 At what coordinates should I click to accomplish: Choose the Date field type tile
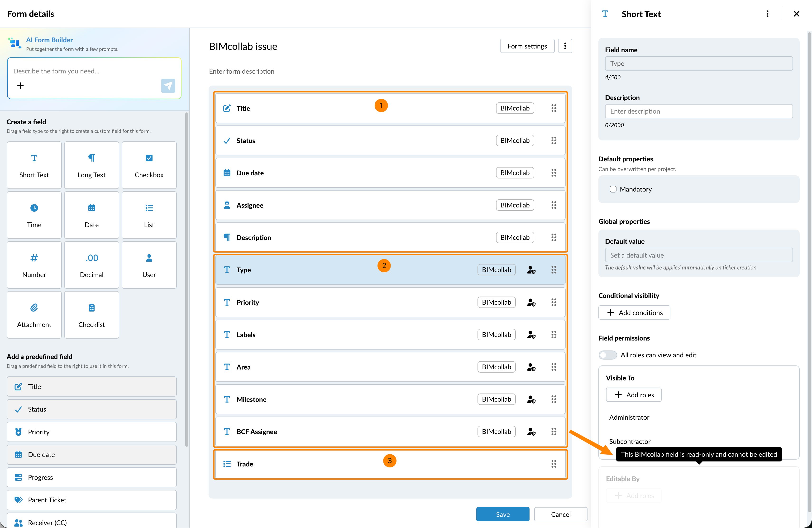[91, 215]
